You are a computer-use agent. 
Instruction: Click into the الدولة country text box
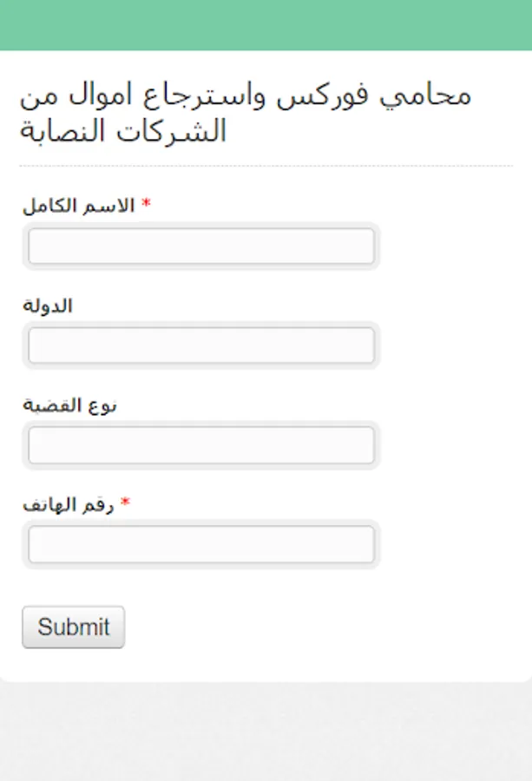[x=201, y=345]
